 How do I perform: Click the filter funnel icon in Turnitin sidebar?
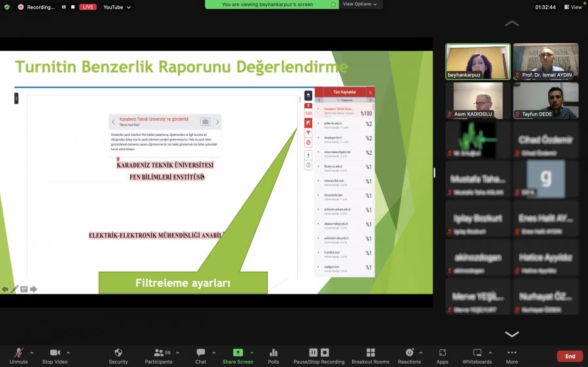(x=308, y=133)
